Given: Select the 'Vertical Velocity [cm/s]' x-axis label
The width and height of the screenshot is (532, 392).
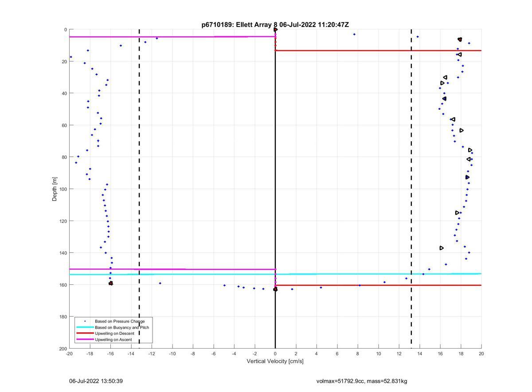Looking at the screenshot, I should point(275,361).
